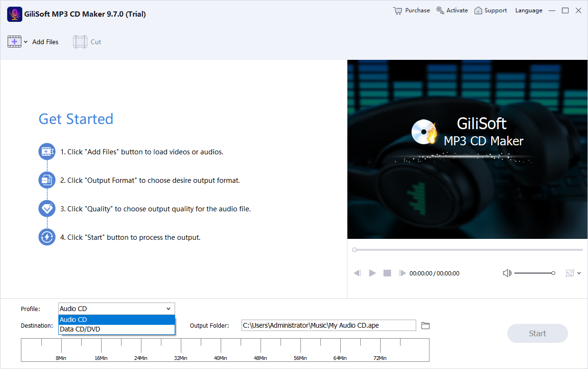Click the Add Files label
The image size is (588, 369).
45,42
